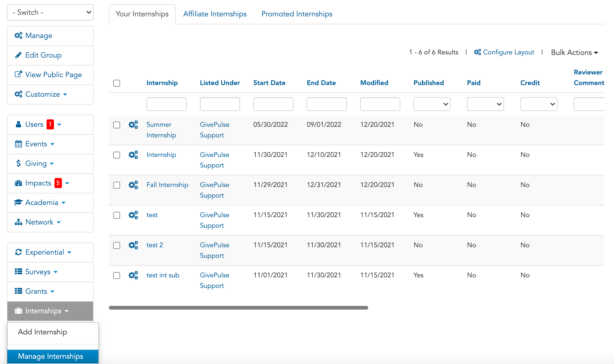The image size is (614, 364).
Task: Open gear actions for the 'test' row
Action: pos(133,215)
